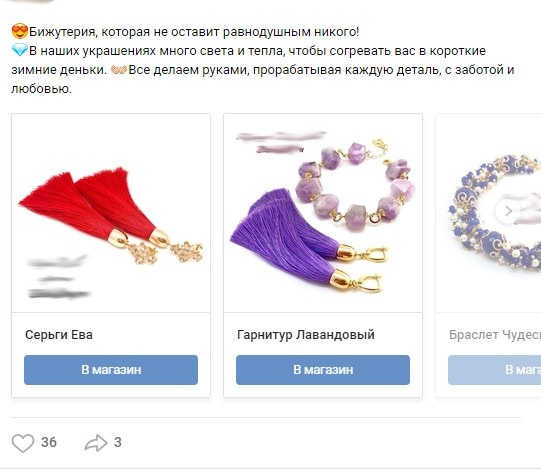
Task: Open the Гарнитур Лавандовый product title
Action: 306,335
